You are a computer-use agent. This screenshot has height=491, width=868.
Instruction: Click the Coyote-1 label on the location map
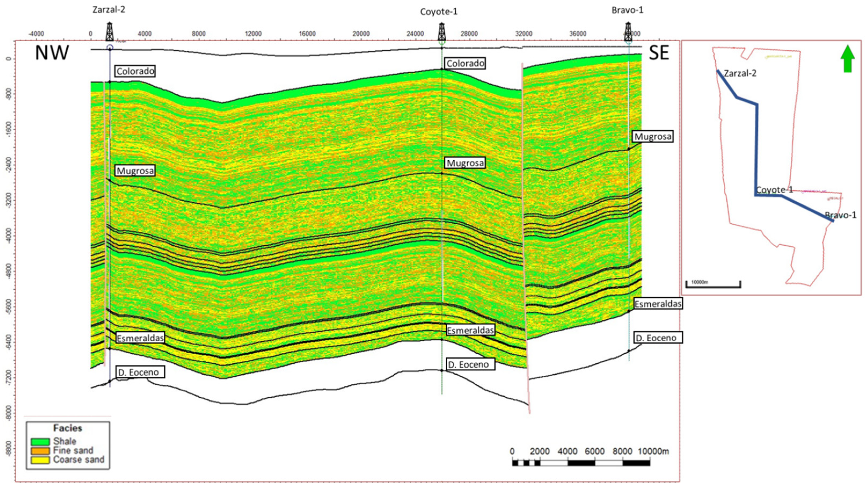(775, 190)
